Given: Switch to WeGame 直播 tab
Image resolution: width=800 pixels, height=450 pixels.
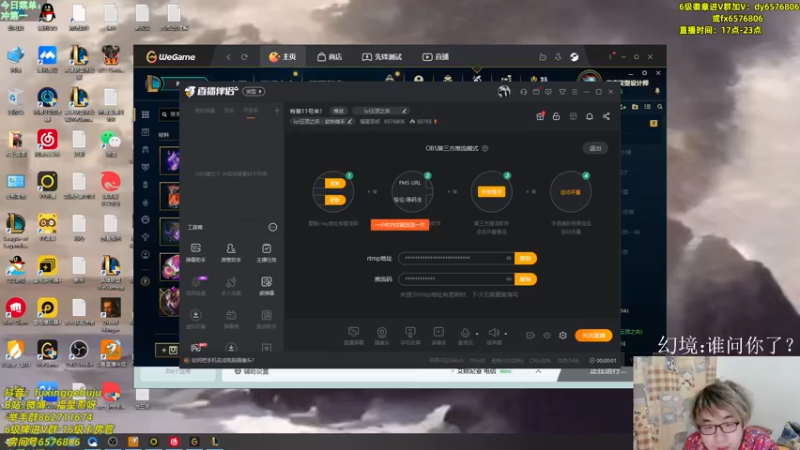Looking at the screenshot, I should click(436, 57).
